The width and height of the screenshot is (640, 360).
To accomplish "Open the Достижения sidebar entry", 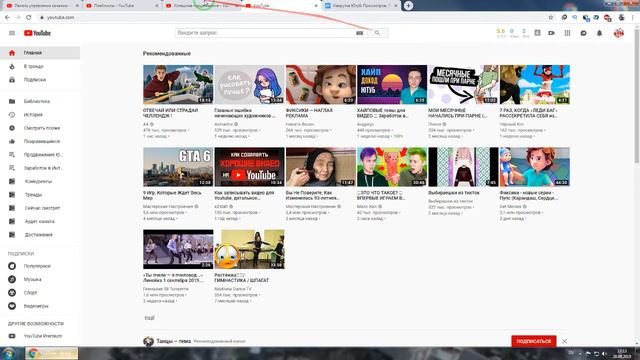I will coord(40,235).
